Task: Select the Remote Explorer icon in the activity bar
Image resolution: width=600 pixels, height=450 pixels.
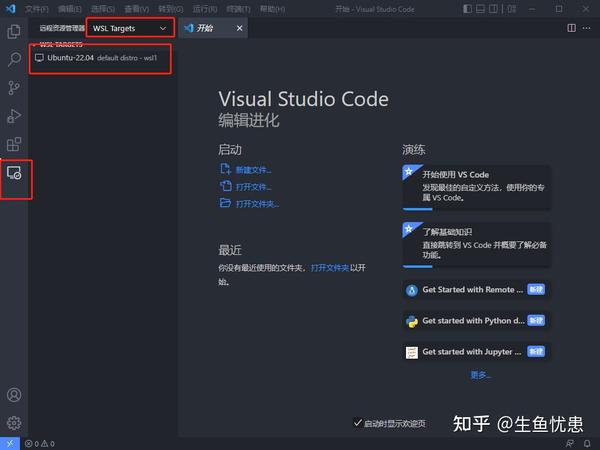Action: pyautogui.click(x=14, y=173)
